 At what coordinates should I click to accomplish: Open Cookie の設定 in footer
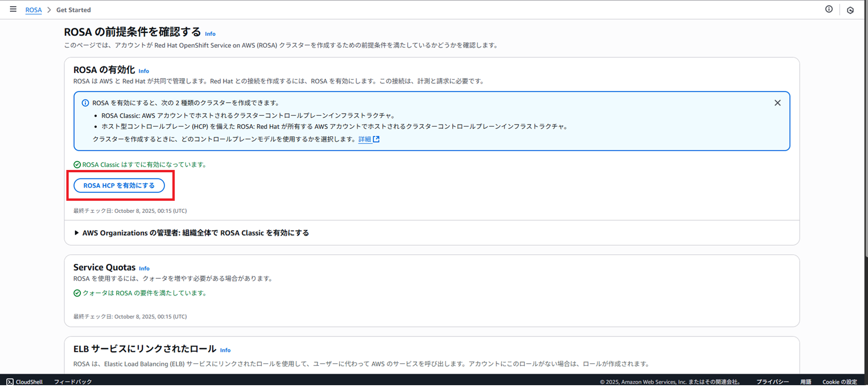tap(840, 381)
